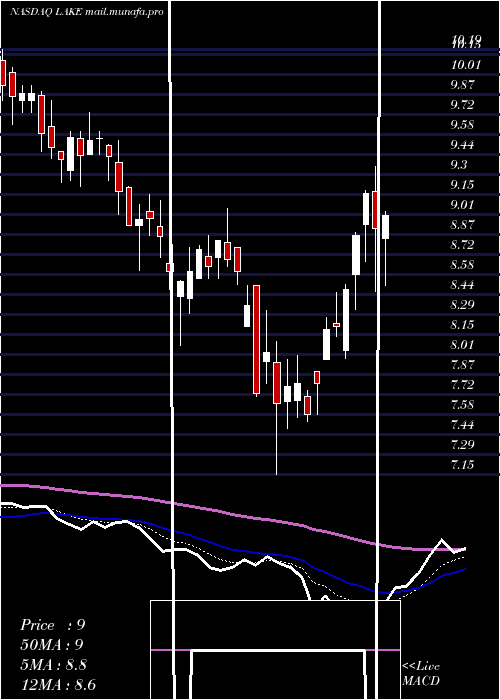Click the 8.87 price axis label

[462, 225]
